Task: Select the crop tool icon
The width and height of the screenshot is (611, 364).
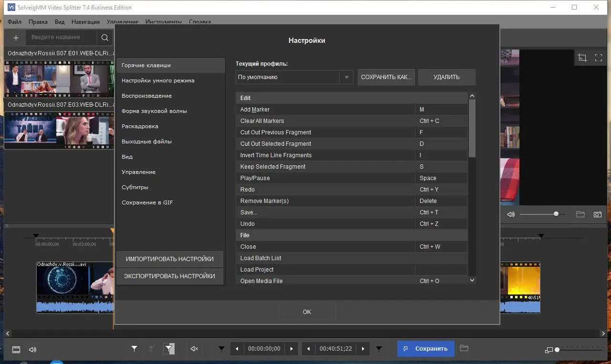Action: point(582,58)
